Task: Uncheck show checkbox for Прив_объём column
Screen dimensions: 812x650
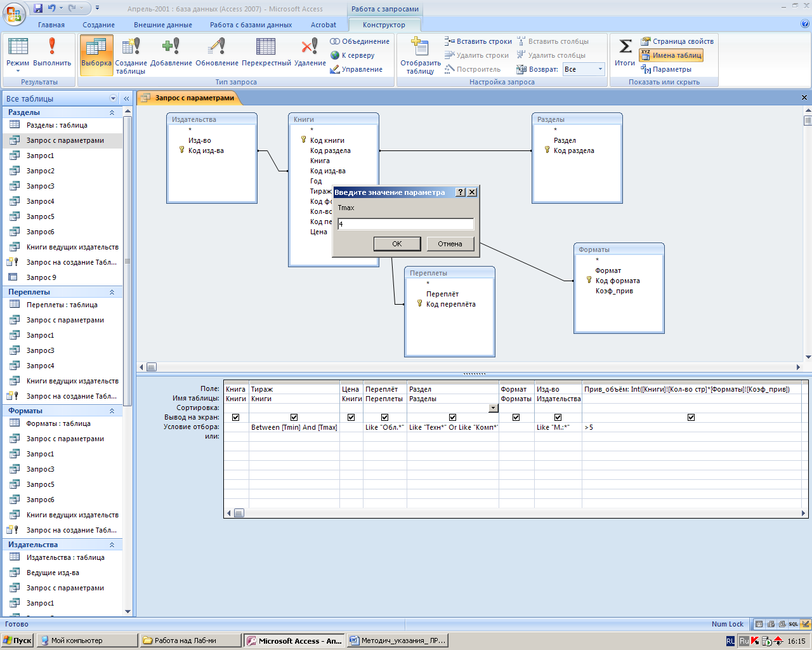Action: tap(691, 417)
